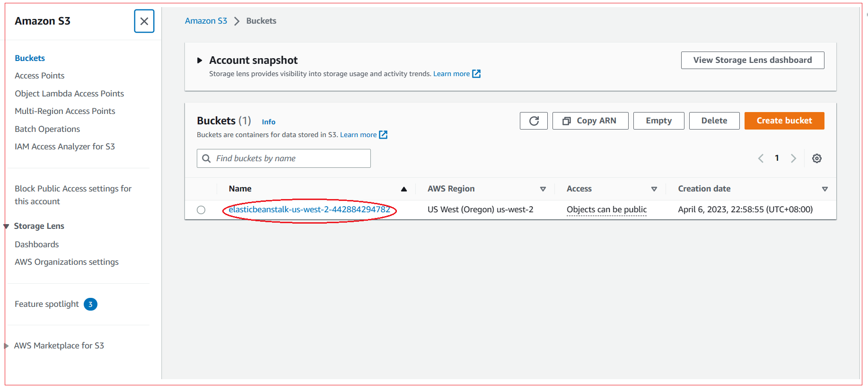
Task: Click the AWS Region column header
Action: 451,189
